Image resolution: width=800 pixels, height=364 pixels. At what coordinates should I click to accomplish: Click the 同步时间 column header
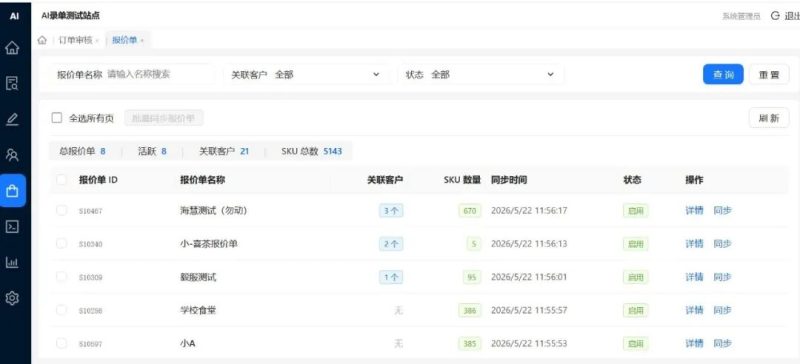[x=509, y=180]
